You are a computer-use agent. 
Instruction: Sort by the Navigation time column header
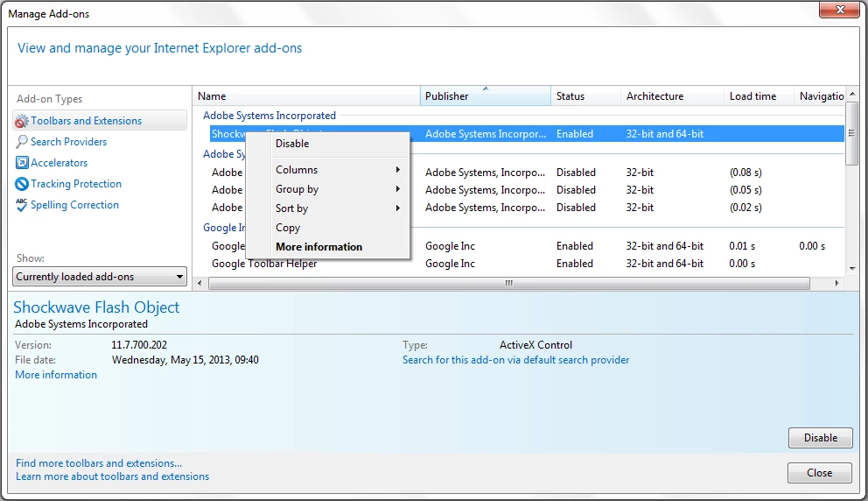pyautogui.click(x=820, y=95)
